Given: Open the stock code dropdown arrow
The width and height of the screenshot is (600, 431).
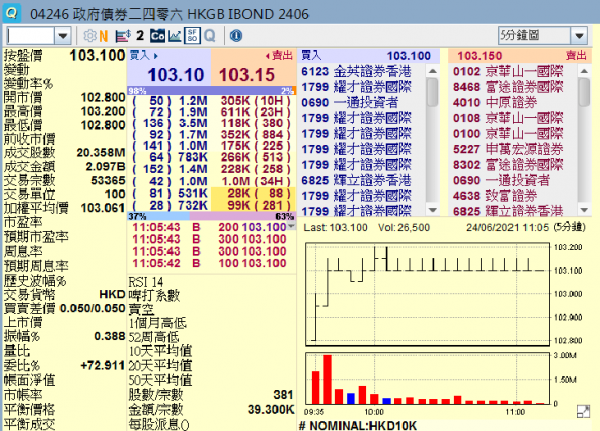Looking at the screenshot, I should [61, 35].
